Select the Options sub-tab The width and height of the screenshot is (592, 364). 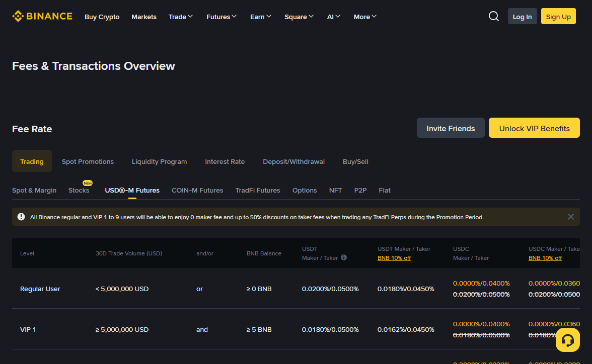(304, 190)
